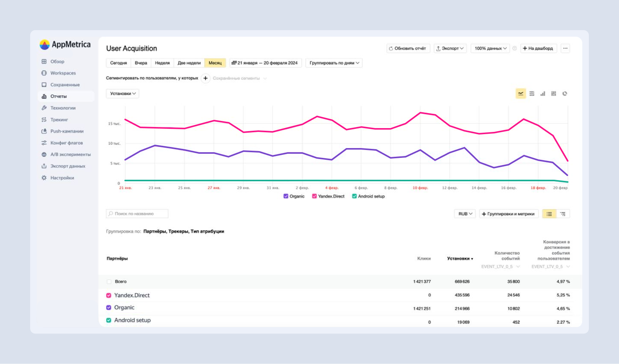This screenshot has width=619, height=364.
Task: Select the line chart view icon
Action: point(521,94)
